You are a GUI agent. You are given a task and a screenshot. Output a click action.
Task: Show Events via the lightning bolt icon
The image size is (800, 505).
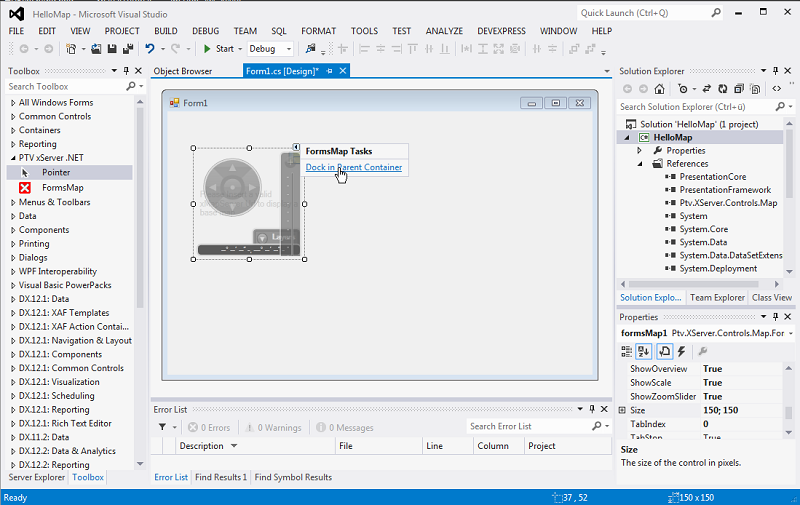[681, 351]
